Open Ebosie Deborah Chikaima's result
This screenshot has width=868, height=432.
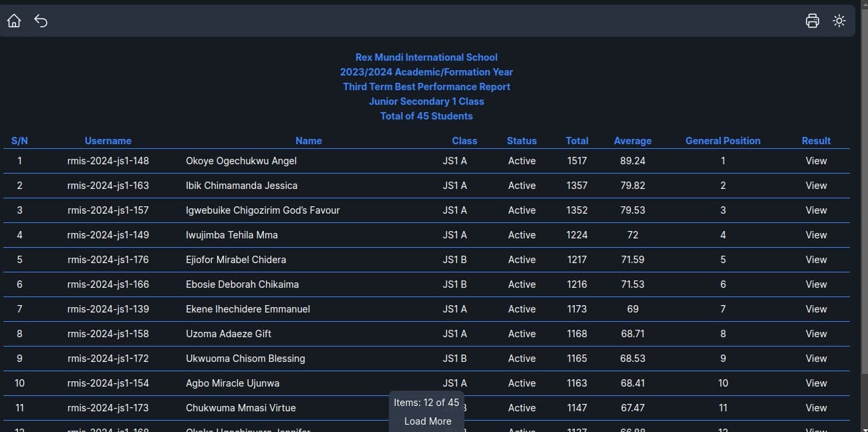point(816,284)
